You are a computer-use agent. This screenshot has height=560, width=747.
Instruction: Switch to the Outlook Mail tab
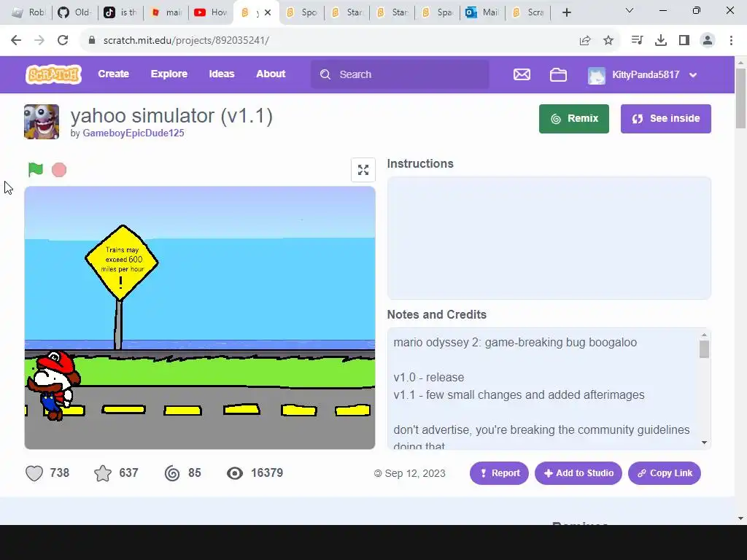tap(482, 12)
